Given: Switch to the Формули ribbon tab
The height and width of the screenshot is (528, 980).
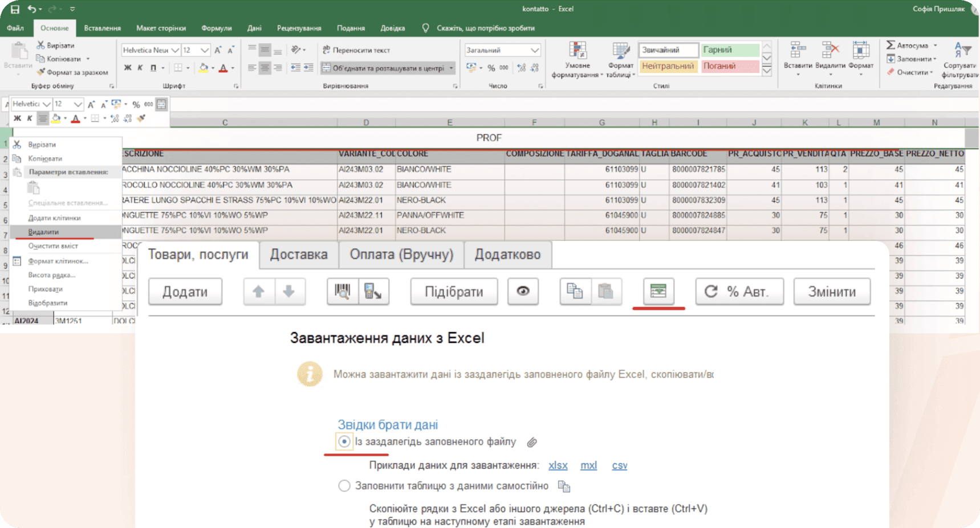Looking at the screenshot, I should point(217,28).
